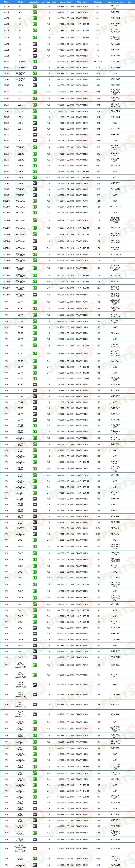Select petrol icon in Audi A3 AVU, BFQ row
This screenshot has height=868, width=135.
(35, 12)
